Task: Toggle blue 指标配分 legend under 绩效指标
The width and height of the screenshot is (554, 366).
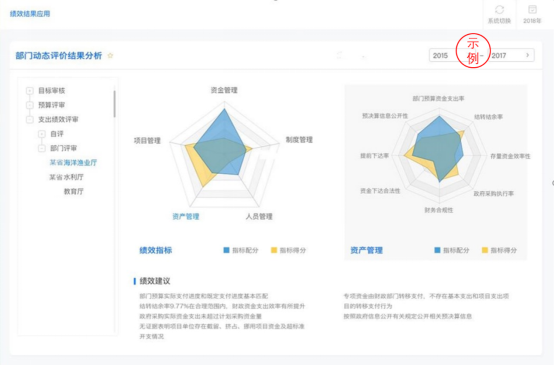Action: click(241, 250)
